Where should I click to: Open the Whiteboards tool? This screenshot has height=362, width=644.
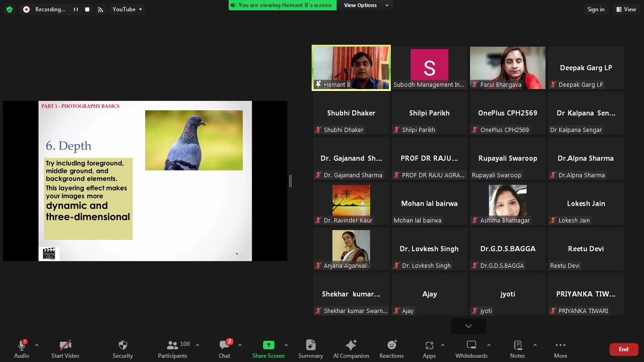tap(471, 349)
